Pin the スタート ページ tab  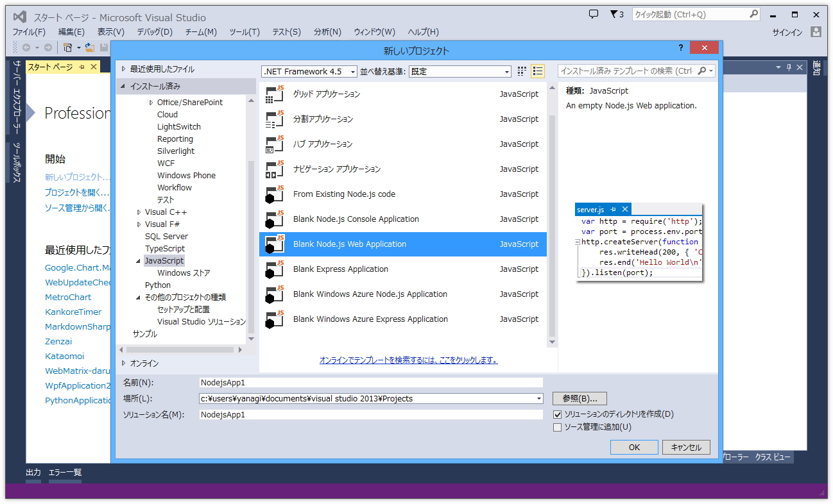click(x=82, y=67)
